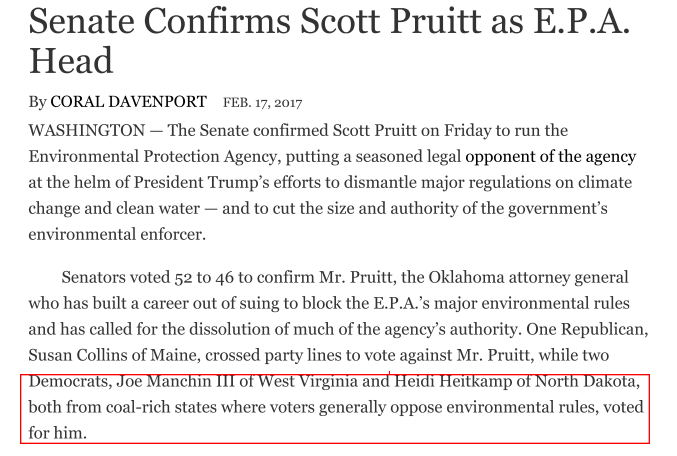This screenshot has width=677, height=456.
Task: Click the article date Feb. 17, 2017
Action: (x=262, y=103)
